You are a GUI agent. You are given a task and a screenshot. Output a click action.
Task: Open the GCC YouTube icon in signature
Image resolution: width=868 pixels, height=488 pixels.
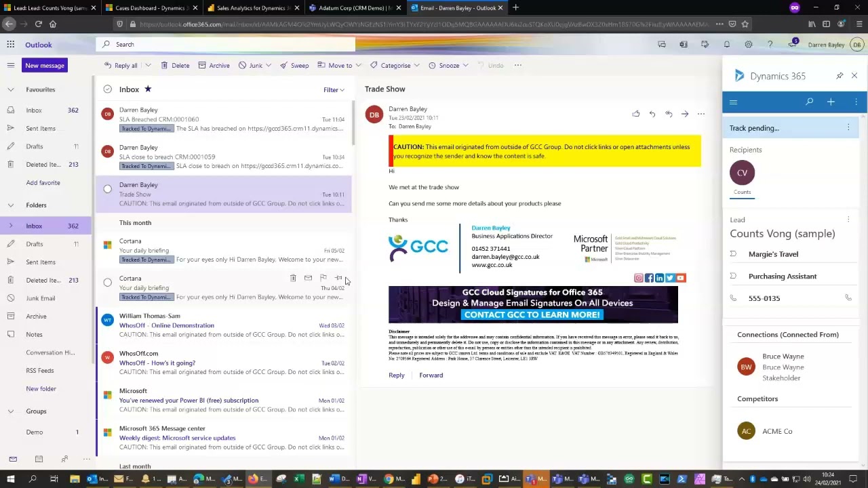tap(681, 278)
